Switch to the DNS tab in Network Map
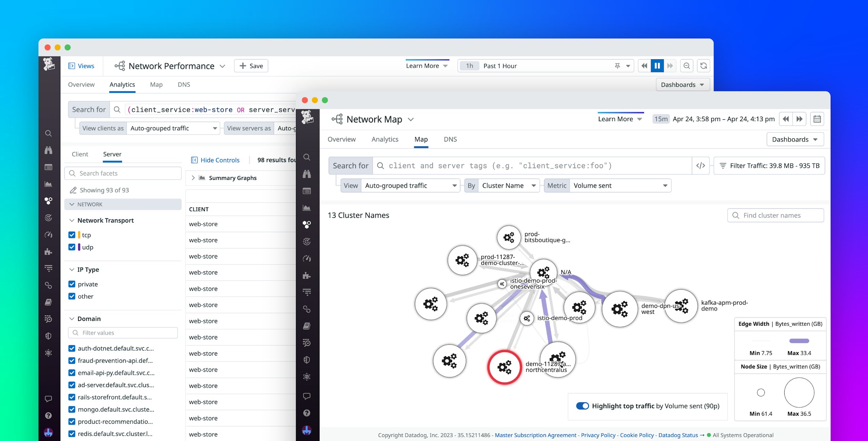Image resolution: width=868 pixels, height=441 pixels. point(450,139)
